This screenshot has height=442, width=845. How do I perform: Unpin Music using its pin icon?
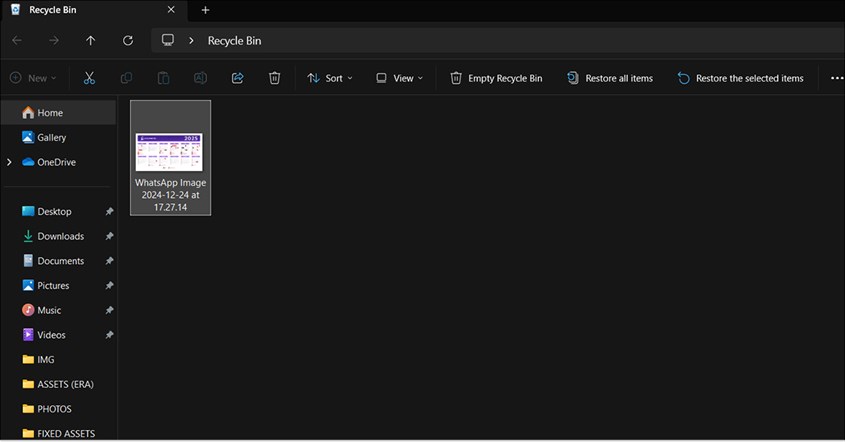point(109,310)
